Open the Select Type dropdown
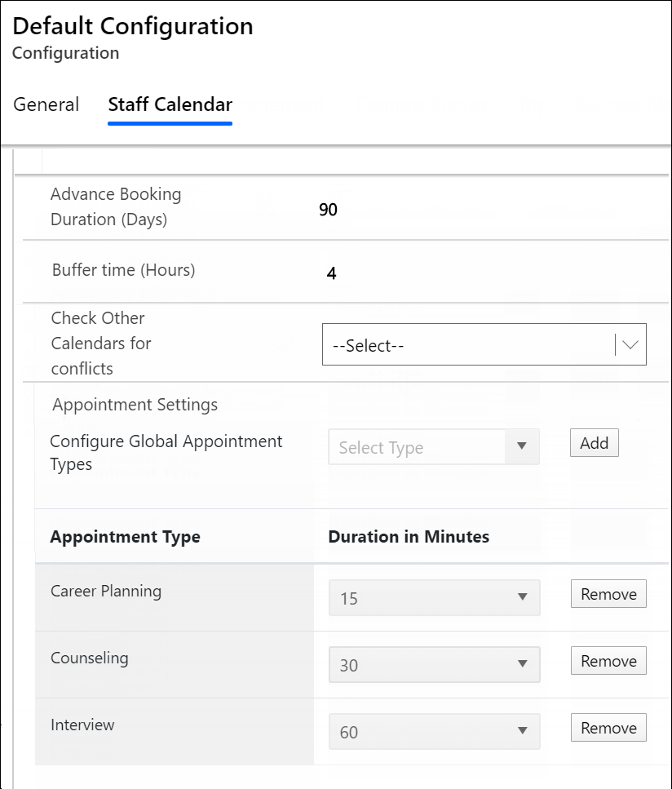This screenshot has width=672, height=789. (420, 447)
